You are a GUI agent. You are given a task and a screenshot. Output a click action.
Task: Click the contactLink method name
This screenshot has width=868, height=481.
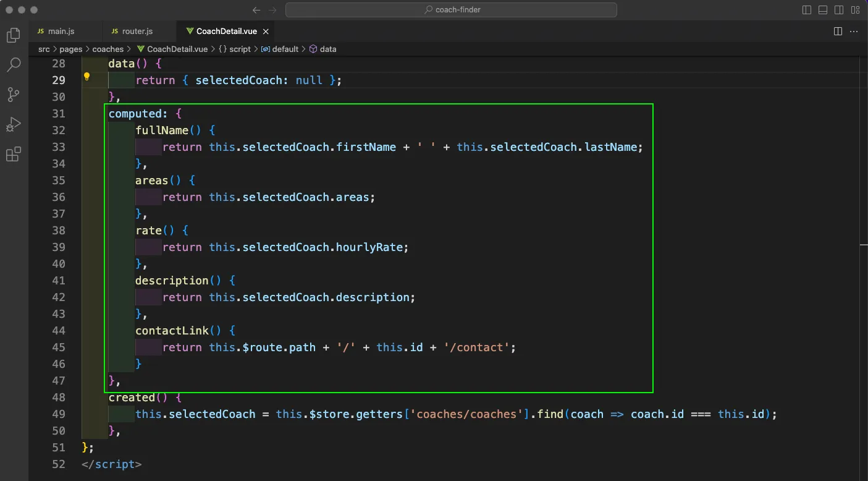(172, 331)
